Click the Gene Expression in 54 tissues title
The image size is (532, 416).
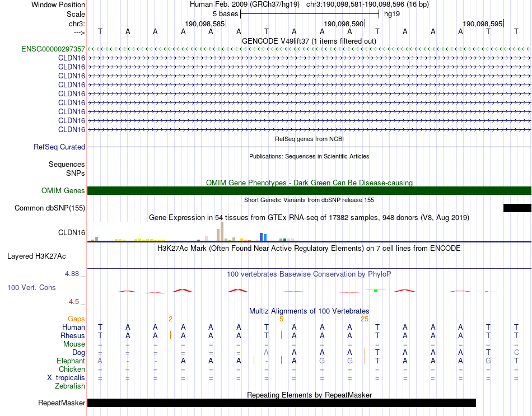(309, 217)
